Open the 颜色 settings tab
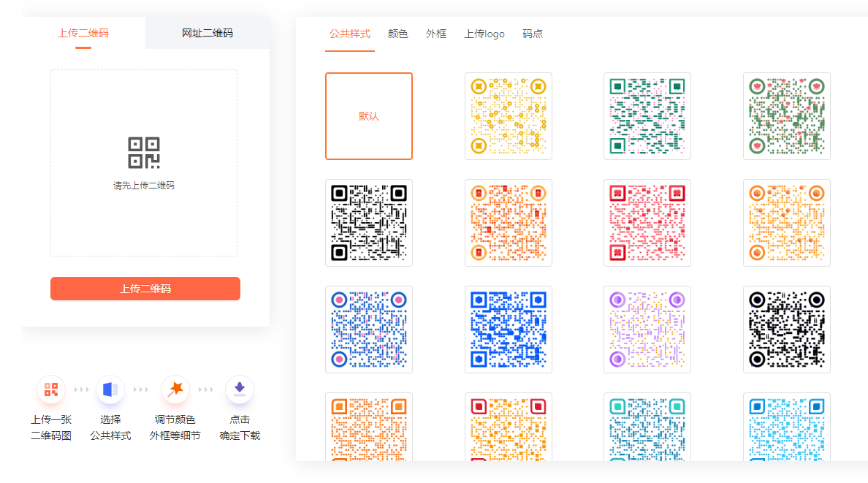The image size is (868, 483). click(397, 34)
